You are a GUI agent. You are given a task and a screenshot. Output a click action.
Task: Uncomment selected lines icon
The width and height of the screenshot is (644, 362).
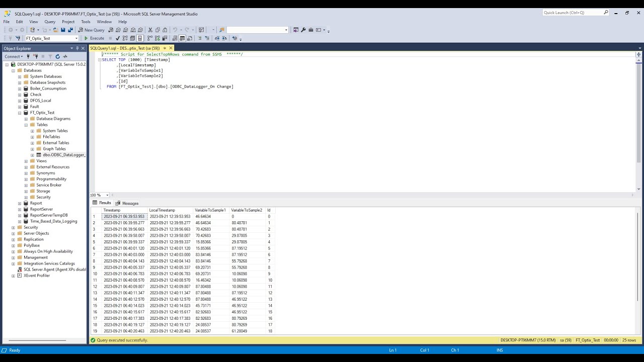pos(207,38)
